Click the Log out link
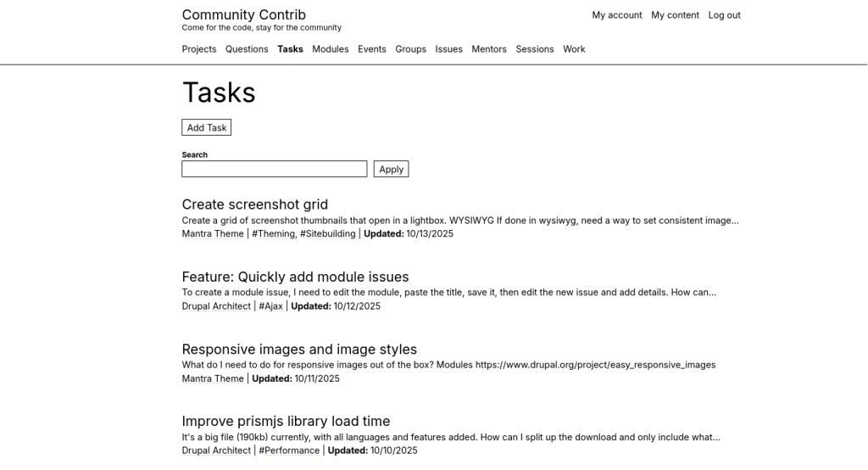The height and width of the screenshot is (470, 868). (x=724, y=15)
